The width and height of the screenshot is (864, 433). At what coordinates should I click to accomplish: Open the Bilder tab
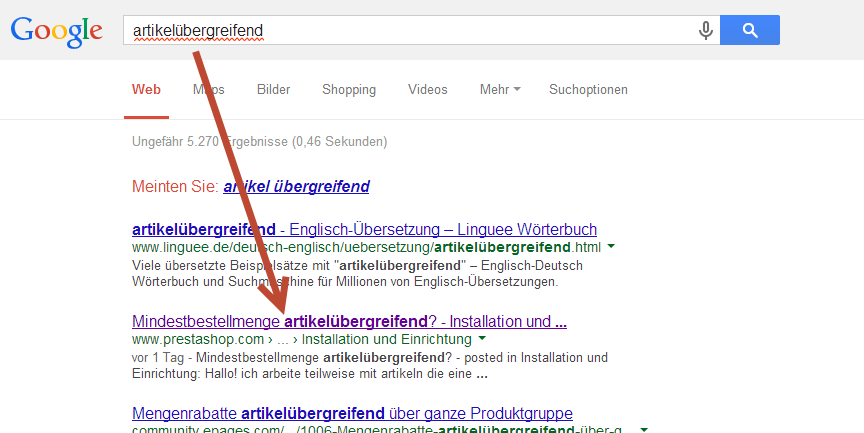coord(273,90)
